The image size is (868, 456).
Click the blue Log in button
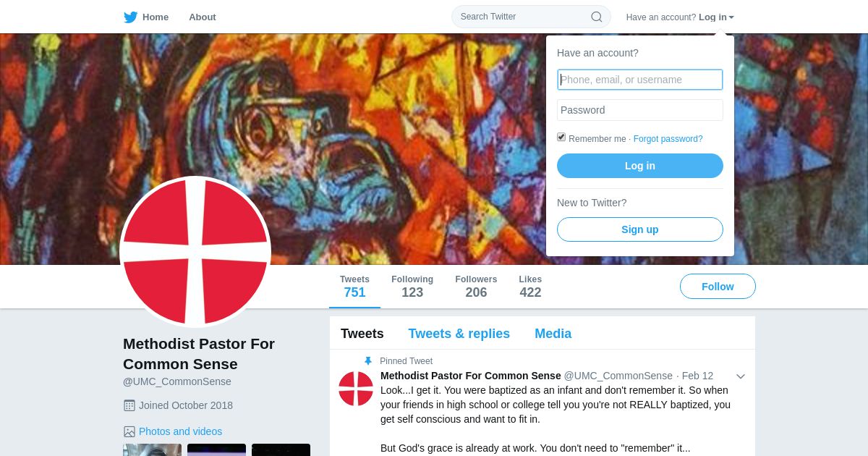[x=640, y=166]
